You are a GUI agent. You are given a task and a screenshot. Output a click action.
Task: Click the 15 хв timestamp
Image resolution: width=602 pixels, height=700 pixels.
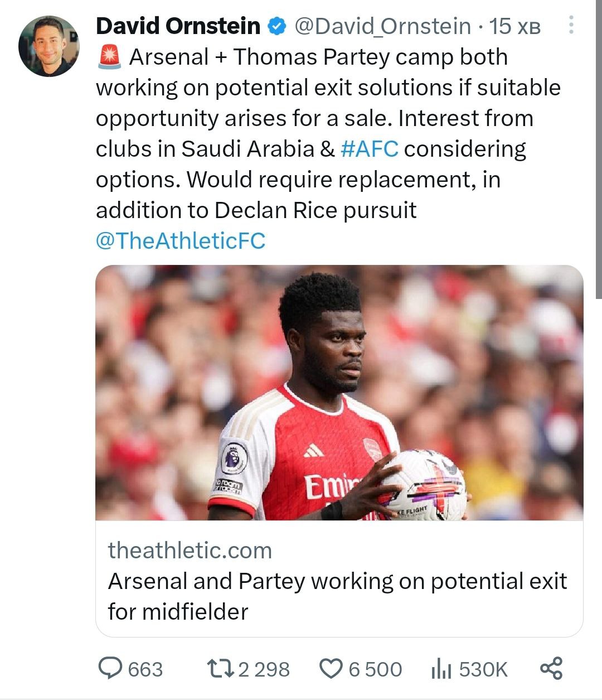click(514, 26)
